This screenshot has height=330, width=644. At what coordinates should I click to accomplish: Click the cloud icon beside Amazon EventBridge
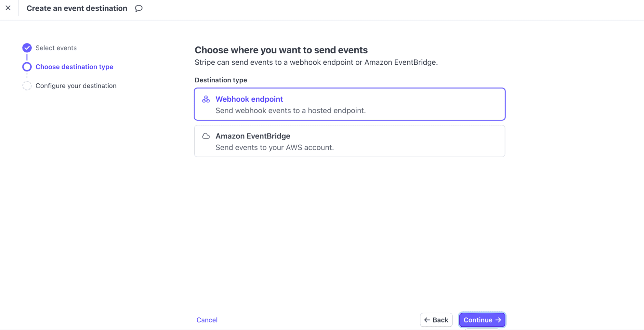pos(206,136)
